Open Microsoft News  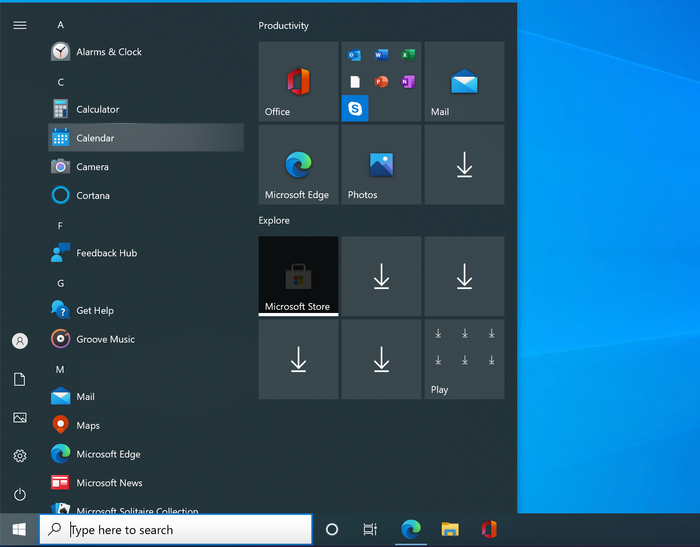coord(146,483)
